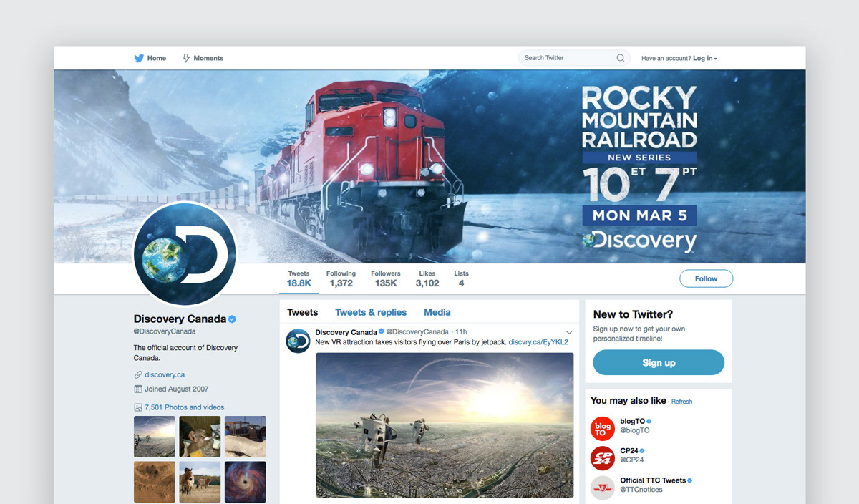Click the Home link in the navigation bar
Viewport: 859px width, 504px height.
point(157,58)
